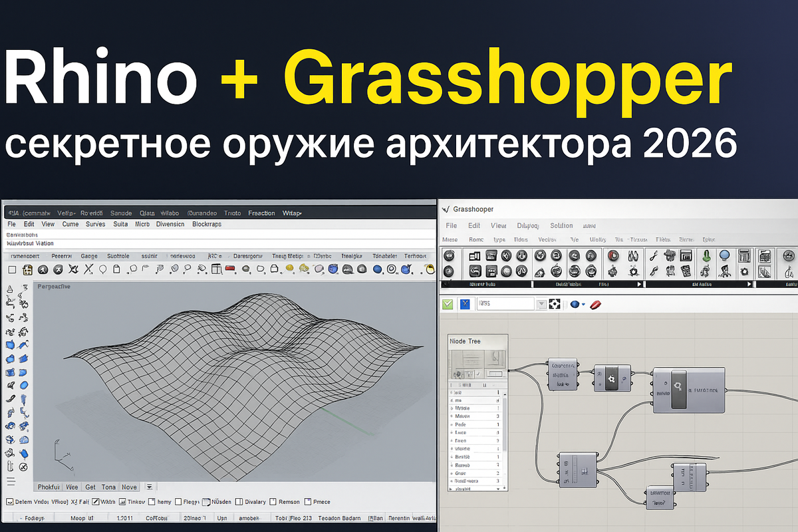The height and width of the screenshot is (532, 798).
Task: Click 'Tecadon Badarn' in Rhino status bar
Action: point(339,519)
